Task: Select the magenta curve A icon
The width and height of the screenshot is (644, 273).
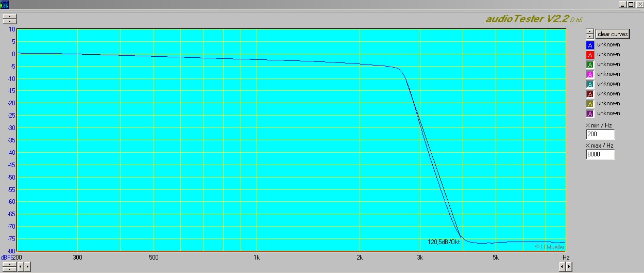Action: (x=590, y=74)
